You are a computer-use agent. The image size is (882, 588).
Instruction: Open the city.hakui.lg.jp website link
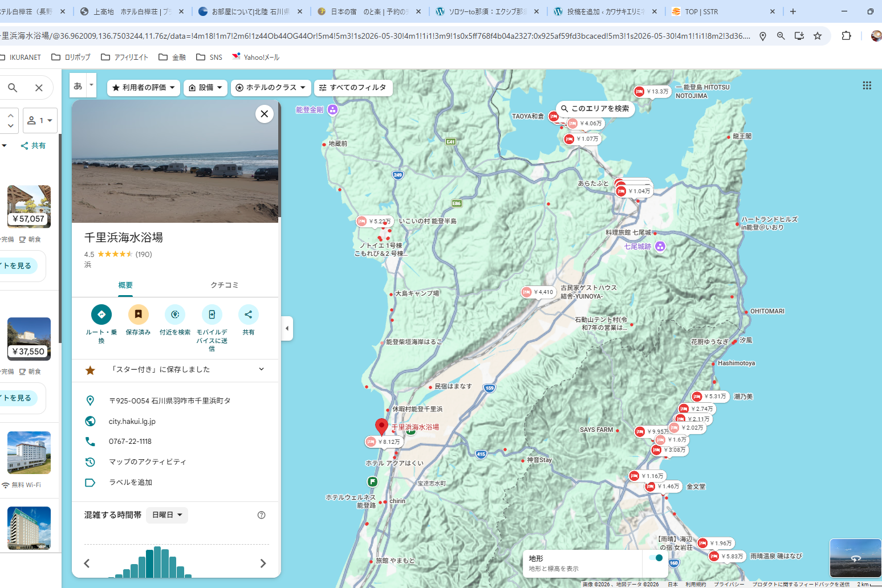(x=132, y=421)
